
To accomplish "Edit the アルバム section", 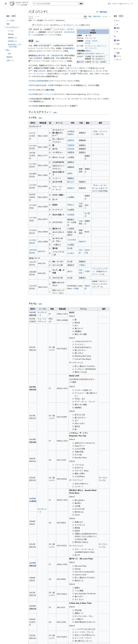I will click(x=40, y=304).
